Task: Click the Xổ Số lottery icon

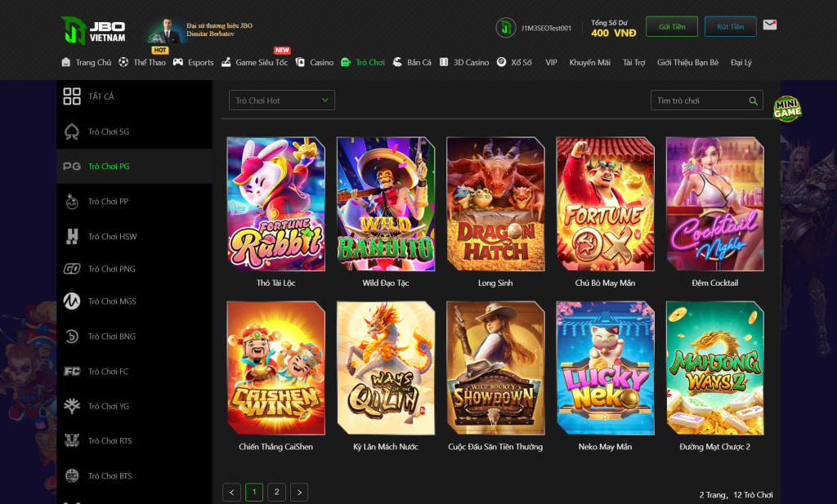Action: pos(501,62)
